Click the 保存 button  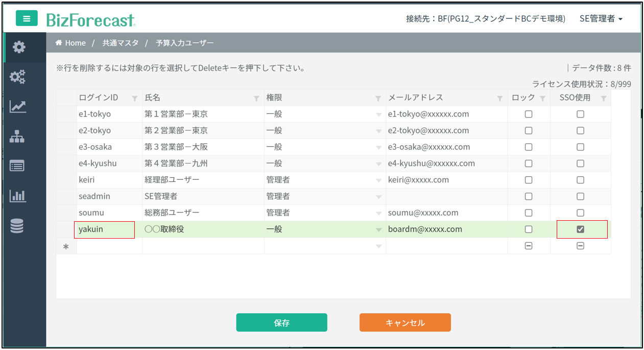click(x=281, y=323)
